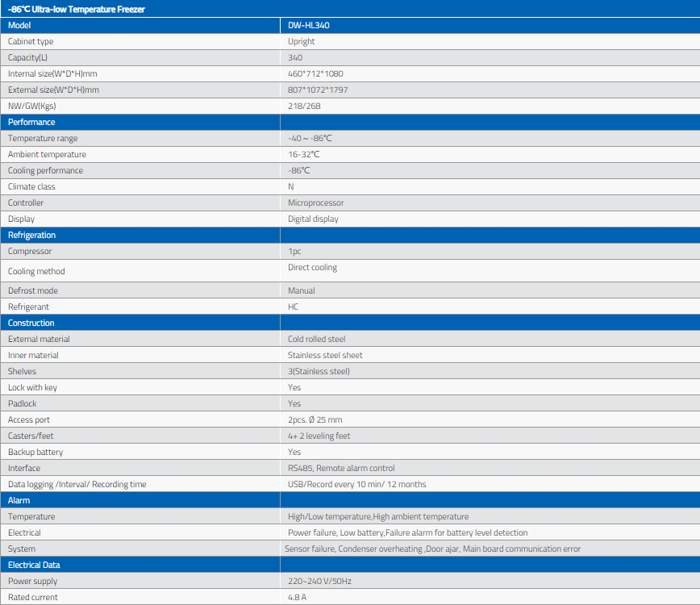Select the 'Construction' section header
Image resolution: width=700 pixels, height=605 pixels.
tap(31, 323)
